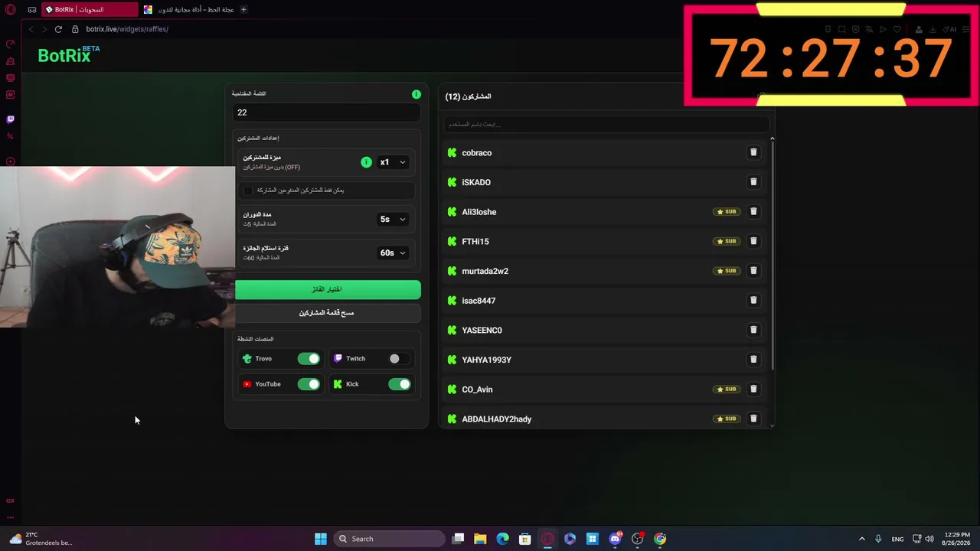
Task: Click the BotRix BETA logo
Action: [x=69, y=54]
